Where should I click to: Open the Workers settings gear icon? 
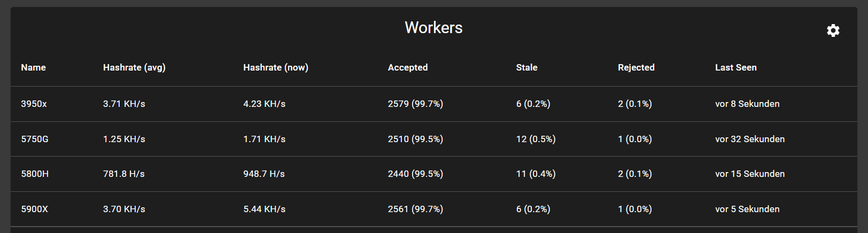(833, 30)
